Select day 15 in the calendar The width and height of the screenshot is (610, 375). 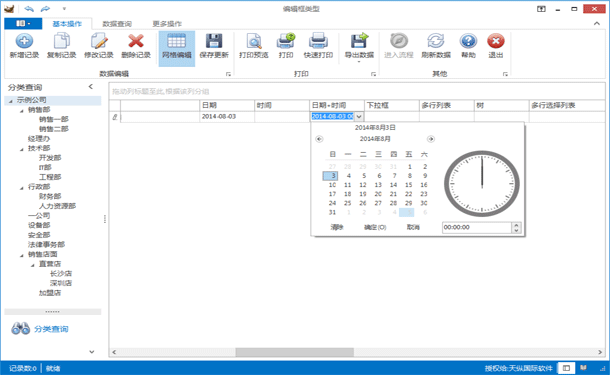click(x=408, y=185)
